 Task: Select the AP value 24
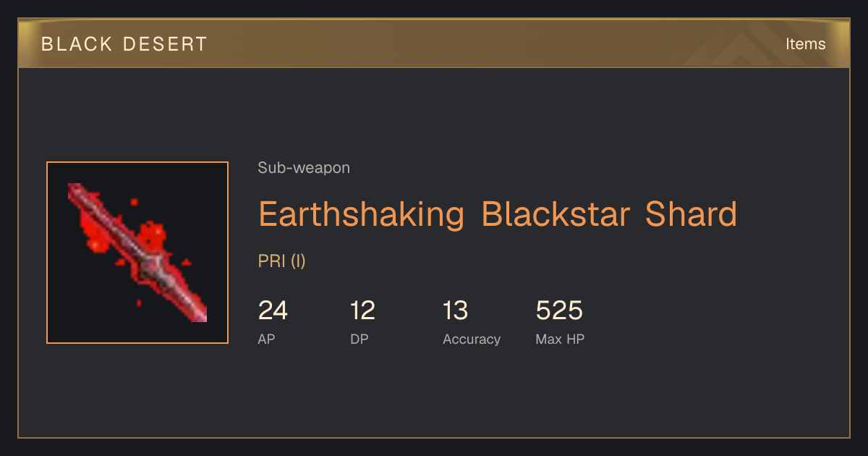coord(273,311)
